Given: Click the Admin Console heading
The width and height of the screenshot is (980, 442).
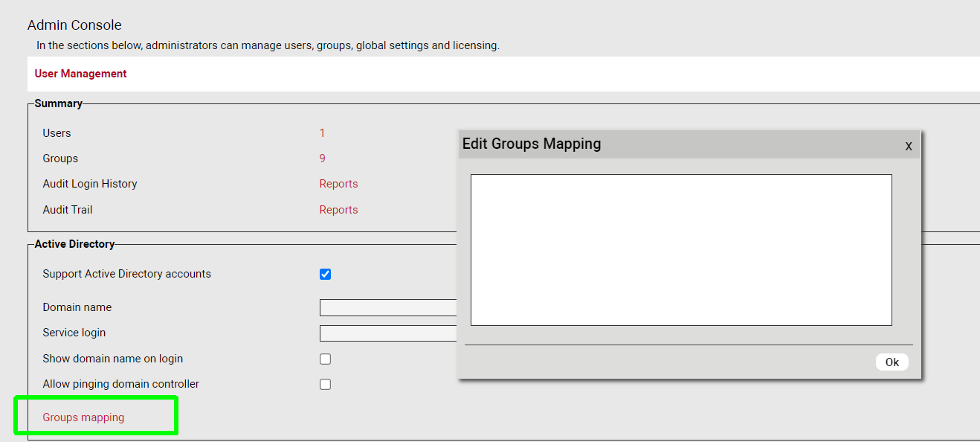Looking at the screenshot, I should [x=74, y=25].
